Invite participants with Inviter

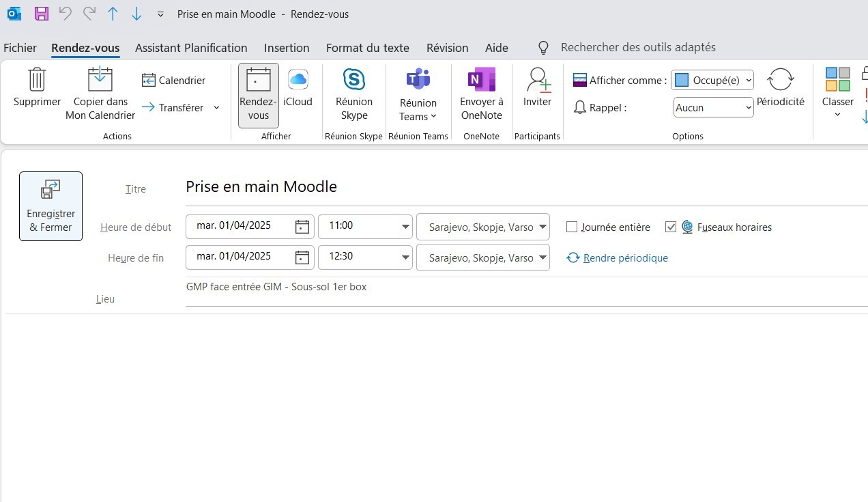coord(537,88)
